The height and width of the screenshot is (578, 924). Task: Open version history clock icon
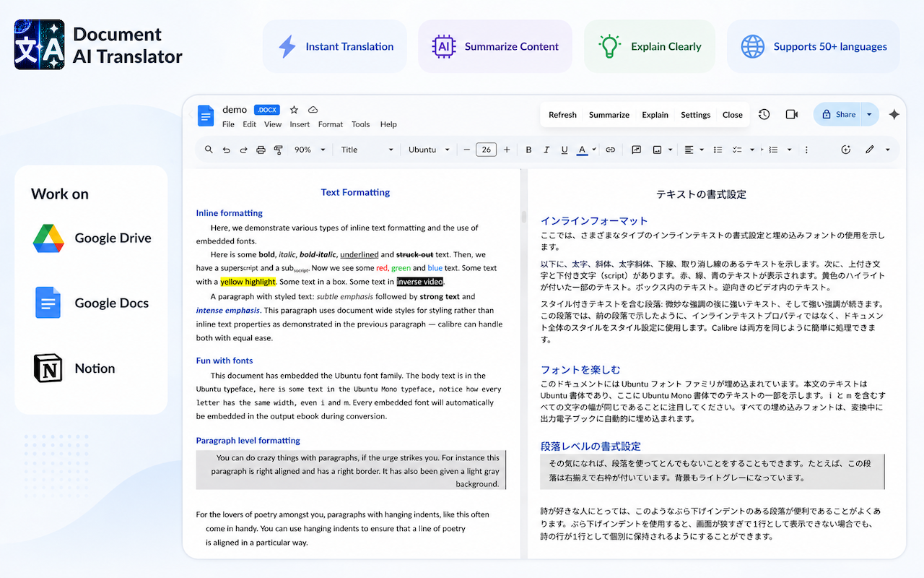(x=764, y=114)
